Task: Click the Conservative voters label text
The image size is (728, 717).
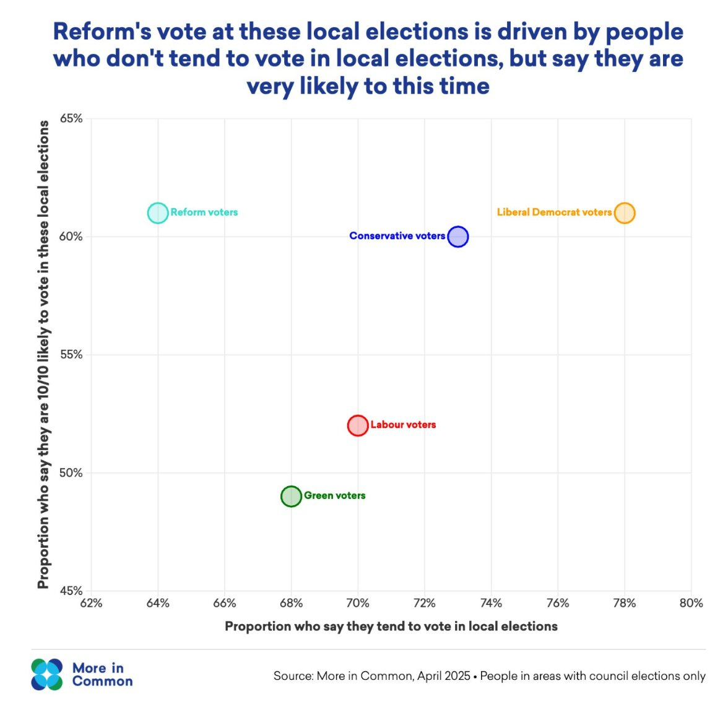Action: click(x=397, y=236)
